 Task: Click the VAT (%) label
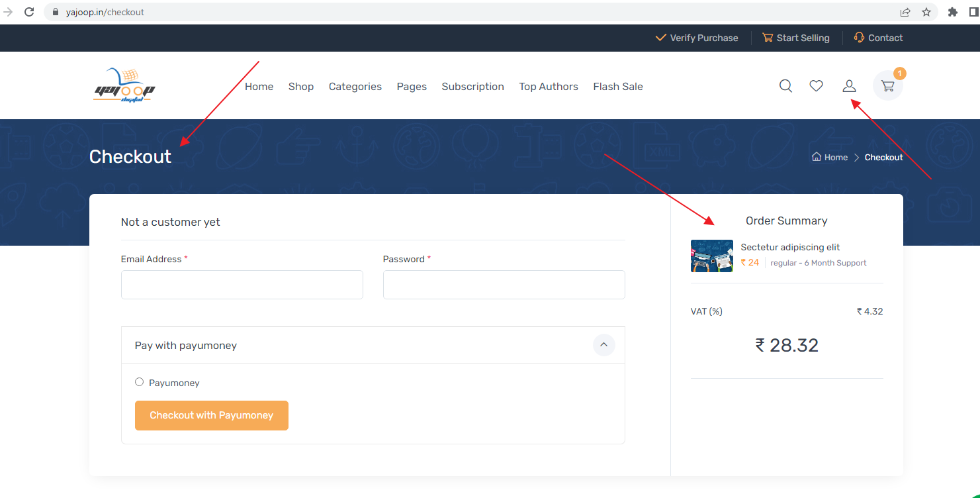tap(707, 311)
